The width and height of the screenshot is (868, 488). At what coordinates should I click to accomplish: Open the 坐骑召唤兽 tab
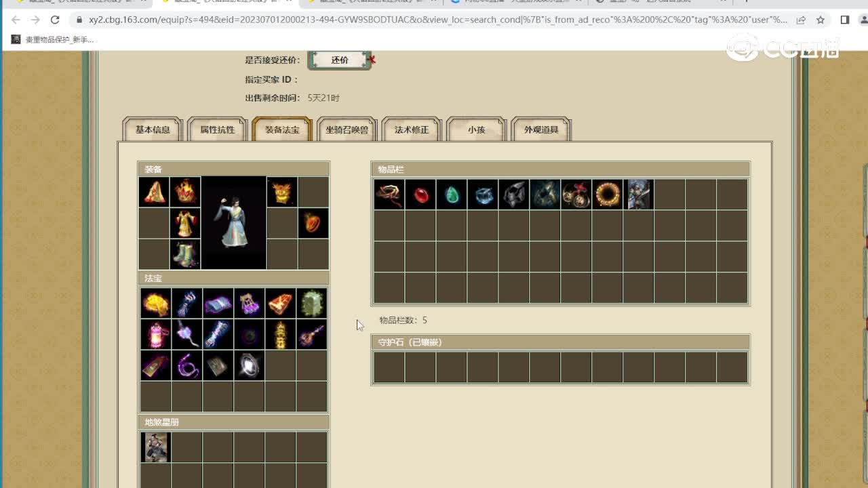click(x=347, y=129)
